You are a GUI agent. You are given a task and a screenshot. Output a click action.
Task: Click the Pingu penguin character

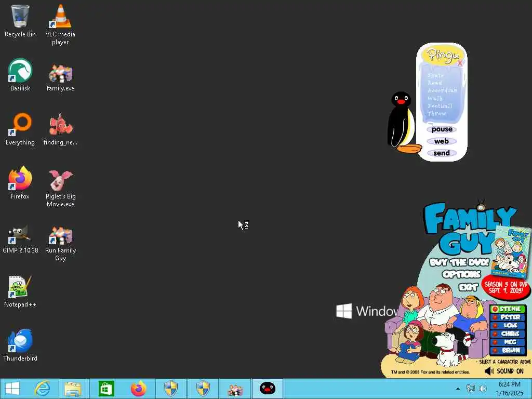pyautogui.click(x=403, y=122)
